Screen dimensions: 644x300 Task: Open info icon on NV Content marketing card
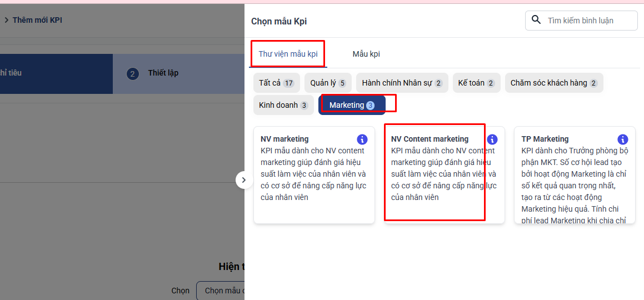coord(492,139)
